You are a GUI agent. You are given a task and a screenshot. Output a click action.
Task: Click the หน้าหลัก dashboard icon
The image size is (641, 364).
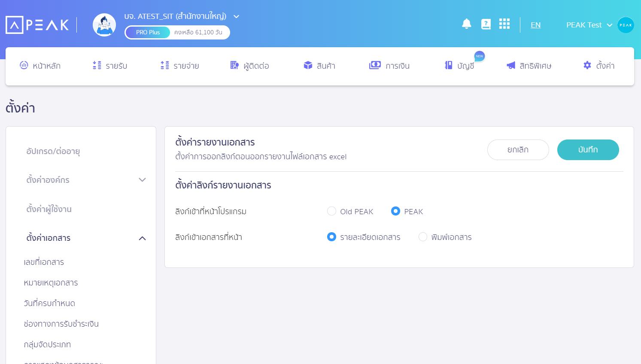24,65
